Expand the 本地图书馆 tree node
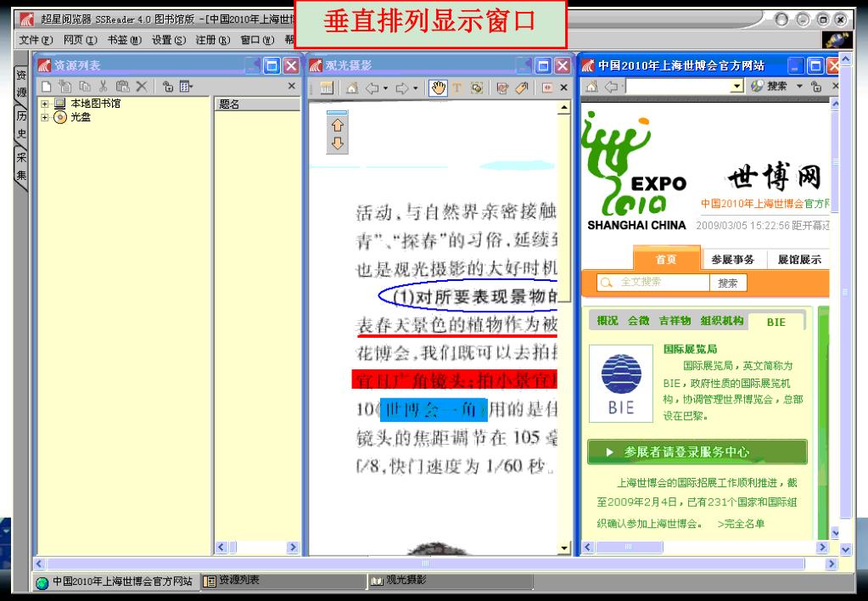The width and height of the screenshot is (868, 601). point(45,104)
